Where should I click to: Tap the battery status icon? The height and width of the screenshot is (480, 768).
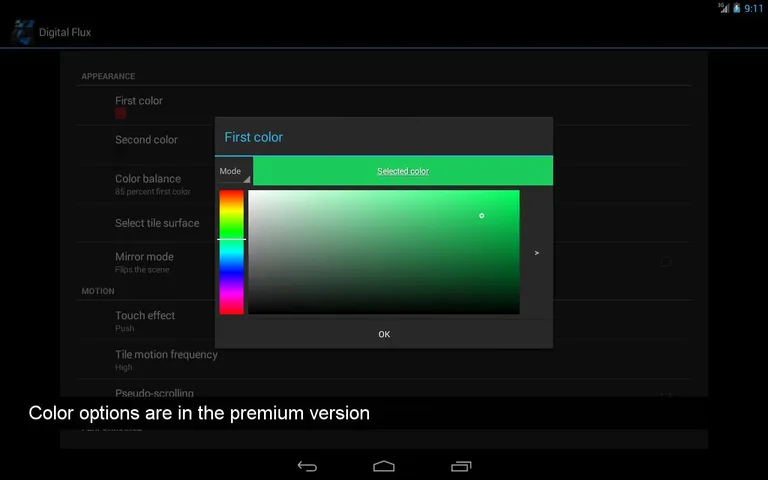(x=736, y=8)
